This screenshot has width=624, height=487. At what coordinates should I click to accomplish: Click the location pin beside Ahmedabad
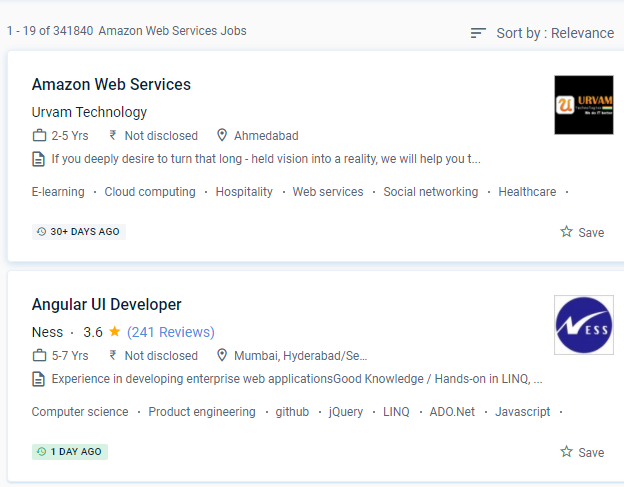[x=222, y=136]
